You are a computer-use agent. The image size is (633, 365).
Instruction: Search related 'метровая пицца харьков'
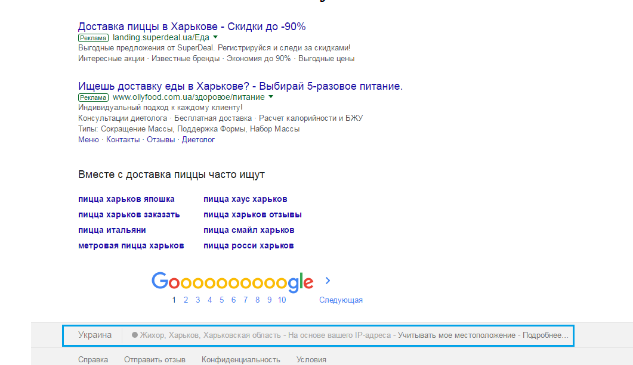(x=131, y=245)
